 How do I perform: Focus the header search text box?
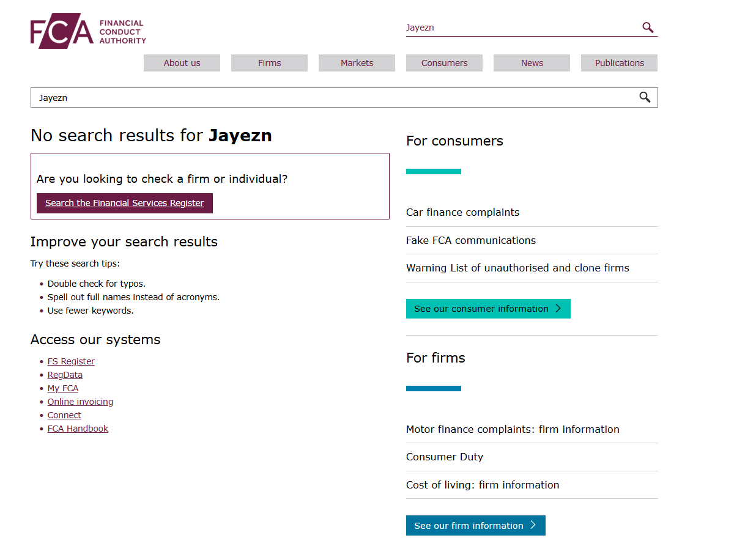(x=520, y=28)
